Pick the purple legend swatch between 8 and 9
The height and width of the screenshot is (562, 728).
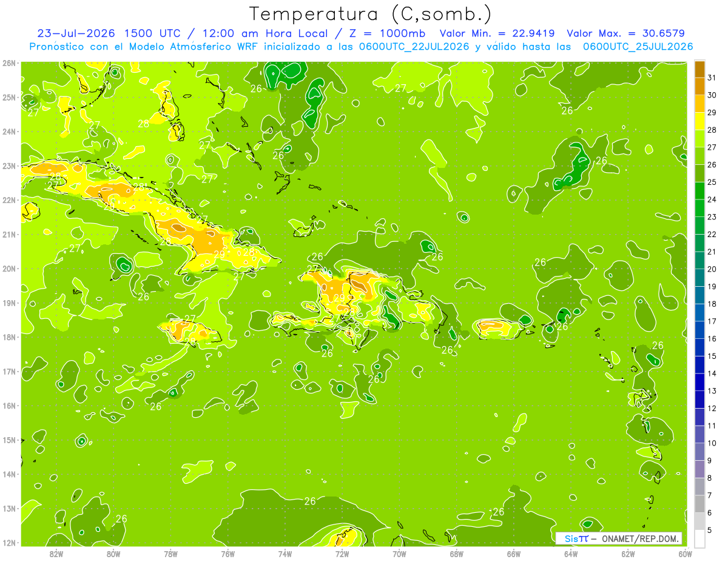coord(699,469)
